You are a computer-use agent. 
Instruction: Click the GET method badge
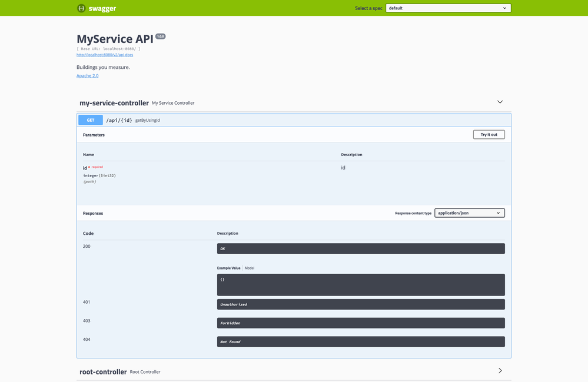91,120
